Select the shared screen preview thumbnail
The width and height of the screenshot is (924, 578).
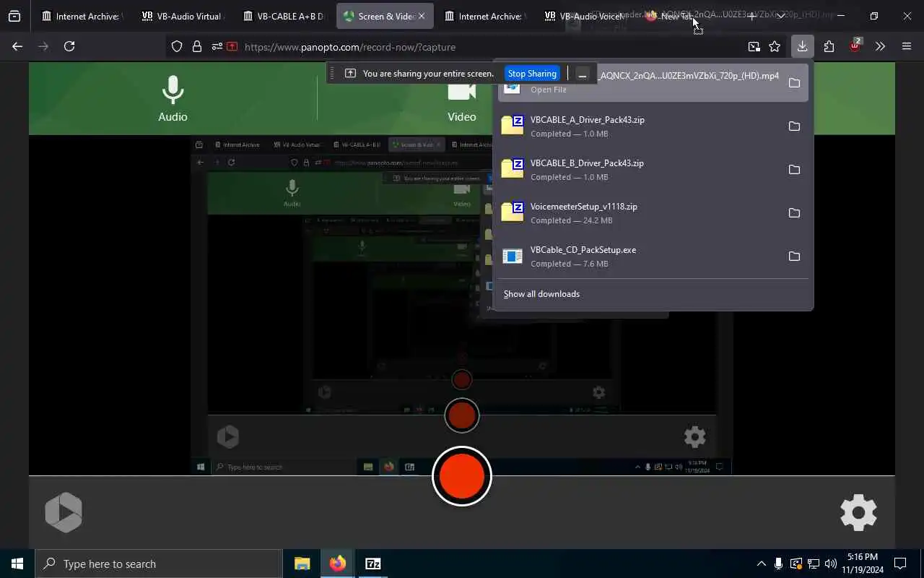(x=462, y=305)
